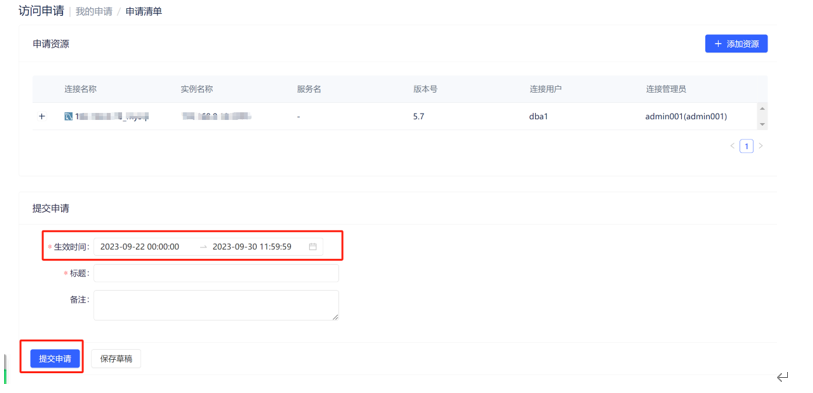Click the MySQL connection icon in row
This screenshot has height=393, width=813.
point(68,117)
